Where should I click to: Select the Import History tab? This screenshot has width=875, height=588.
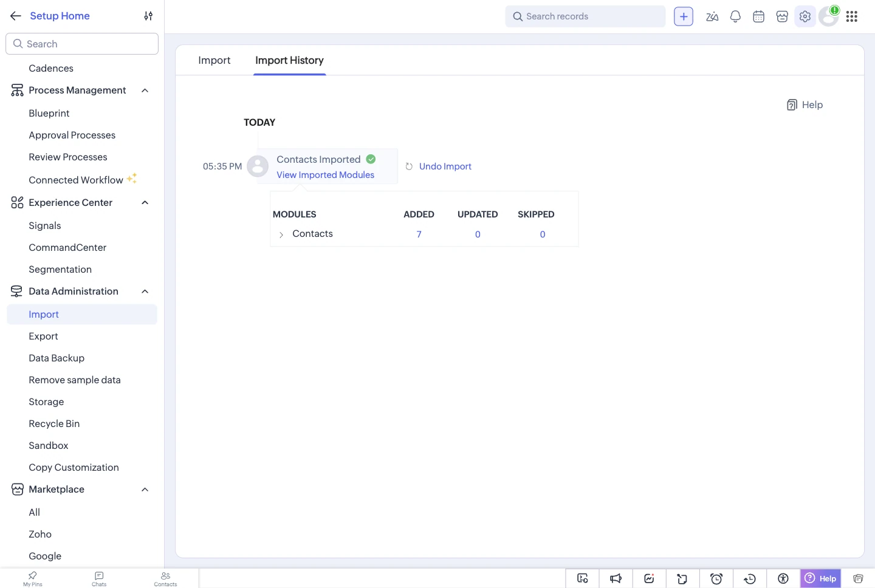coord(289,60)
